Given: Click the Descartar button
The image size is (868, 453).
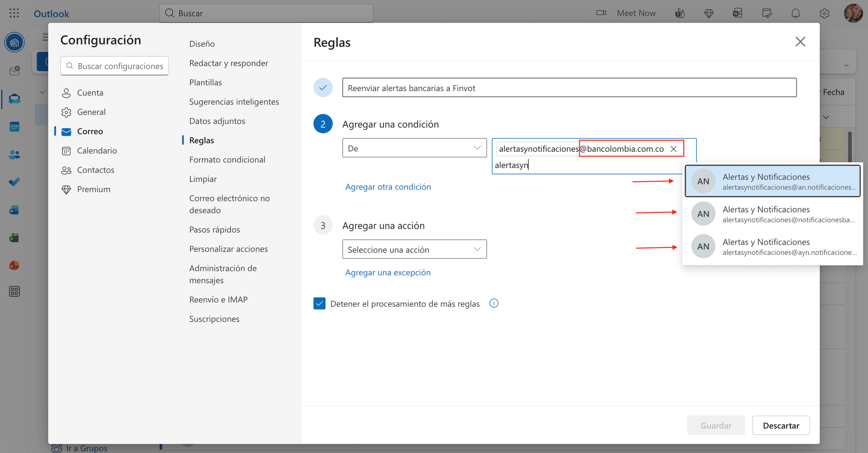Looking at the screenshot, I should click(x=781, y=425).
